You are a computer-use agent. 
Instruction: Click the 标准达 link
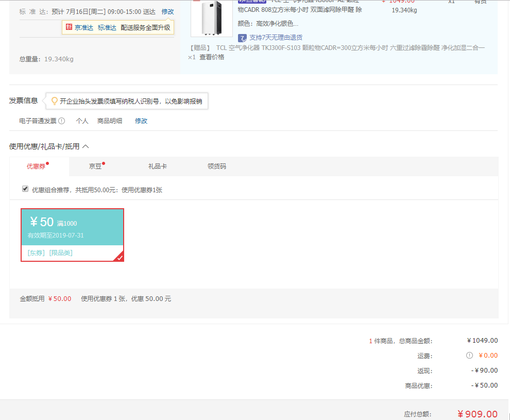pyautogui.click(x=107, y=28)
